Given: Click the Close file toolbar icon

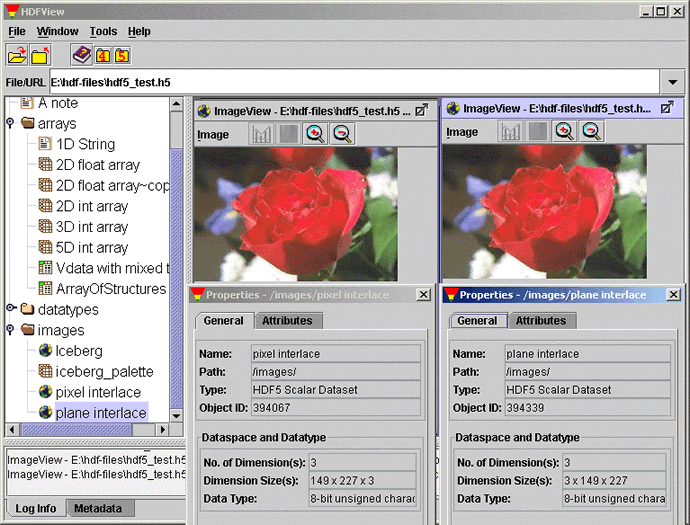Looking at the screenshot, I should (41, 56).
